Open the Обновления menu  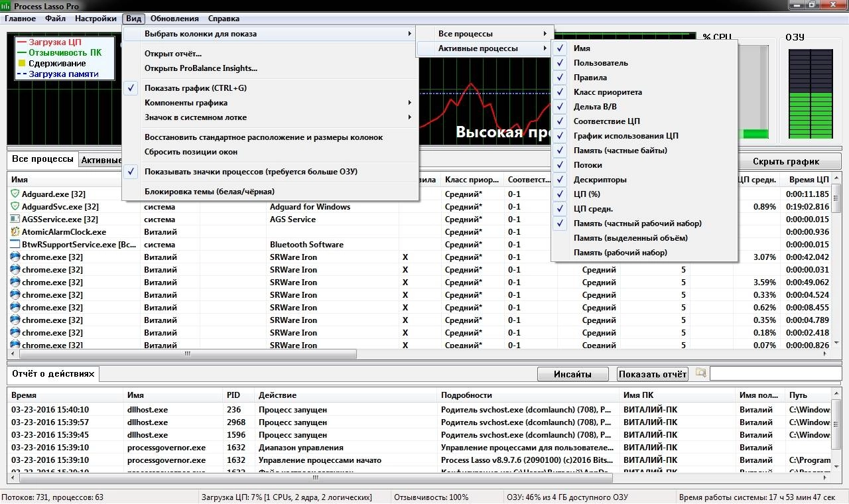[x=174, y=19]
